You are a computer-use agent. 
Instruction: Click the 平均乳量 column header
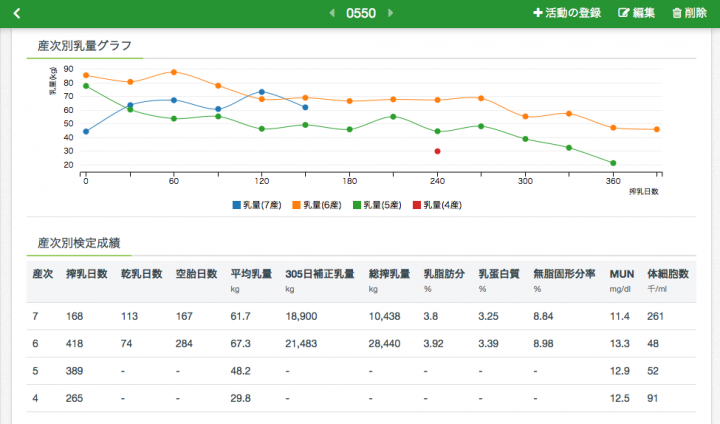250,273
